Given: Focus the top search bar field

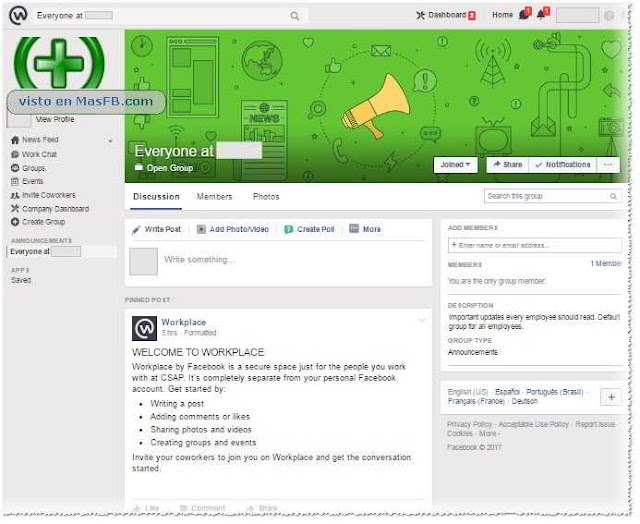Looking at the screenshot, I should click(169, 16).
